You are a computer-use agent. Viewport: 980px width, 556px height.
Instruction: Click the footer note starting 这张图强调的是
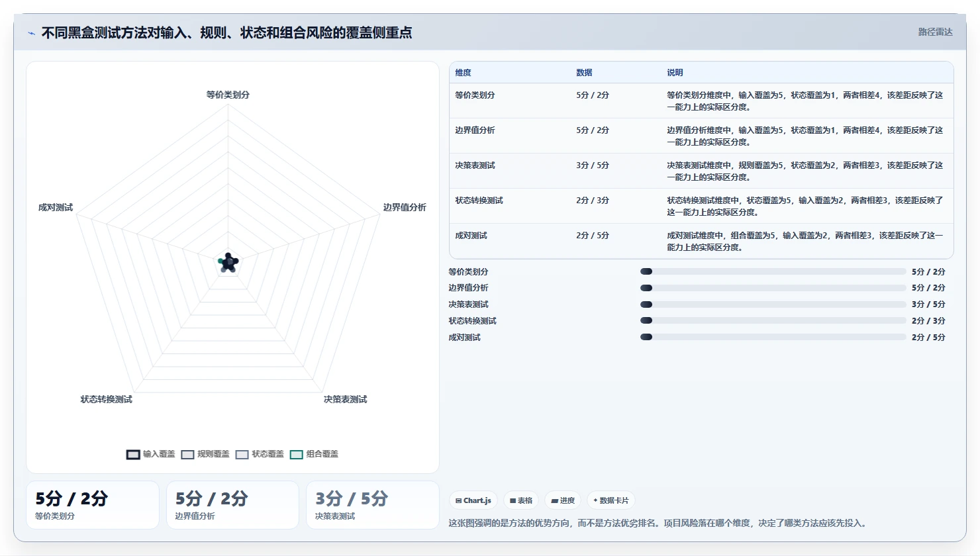click(x=658, y=523)
